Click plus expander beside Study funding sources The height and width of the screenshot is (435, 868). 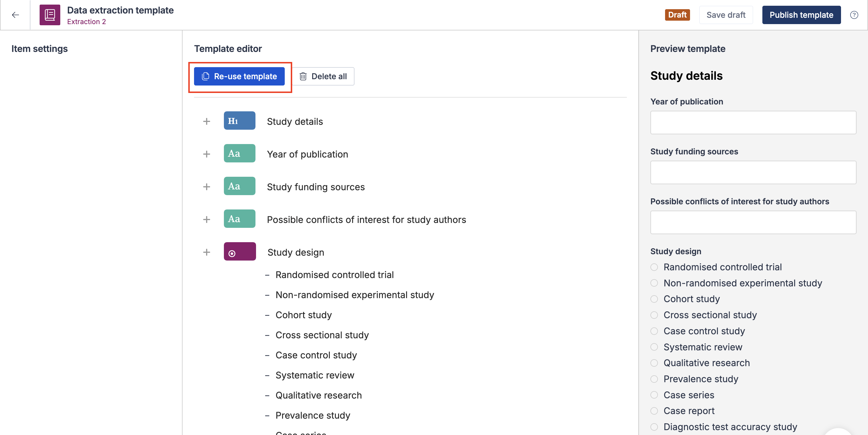[x=207, y=187]
